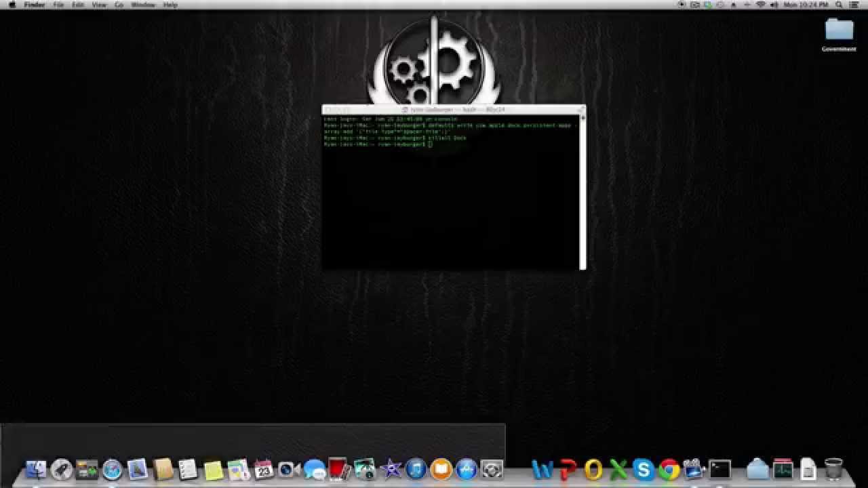The height and width of the screenshot is (488, 868).
Task: Open the Government folder on desktop
Action: pos(839,34)
